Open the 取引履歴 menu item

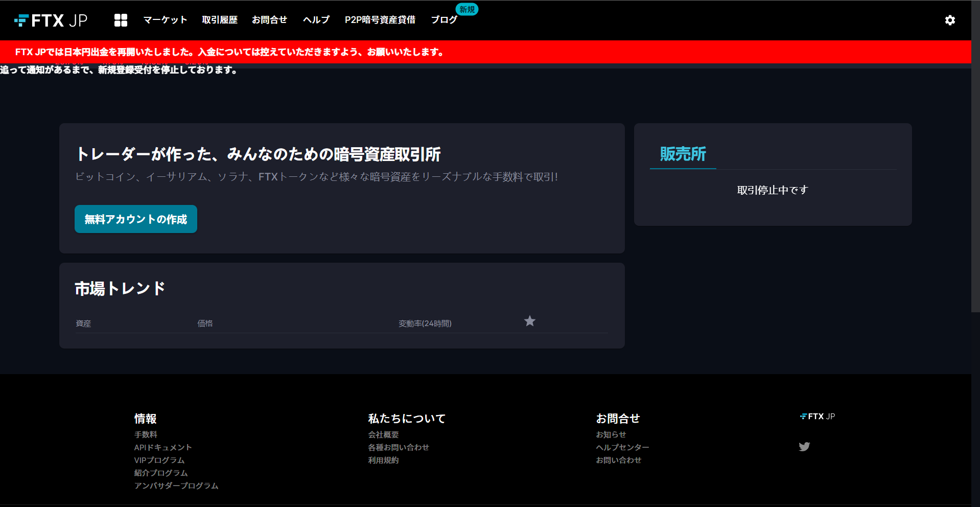[220, 20]
